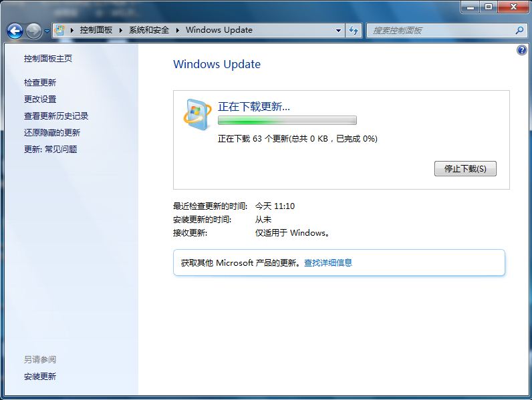This screenshot has width=532, height=400.
Task: Click 还原隐藏的更新 link
Action: 52,132
